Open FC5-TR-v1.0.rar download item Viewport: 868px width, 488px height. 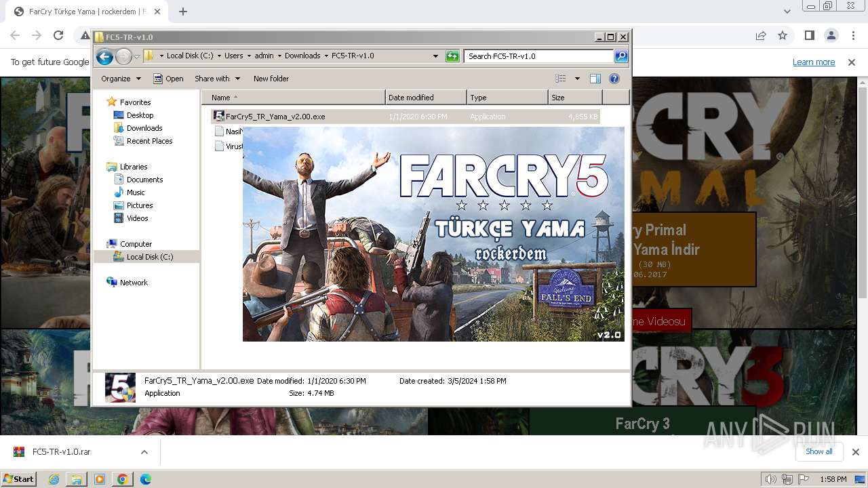coord(61,452)
